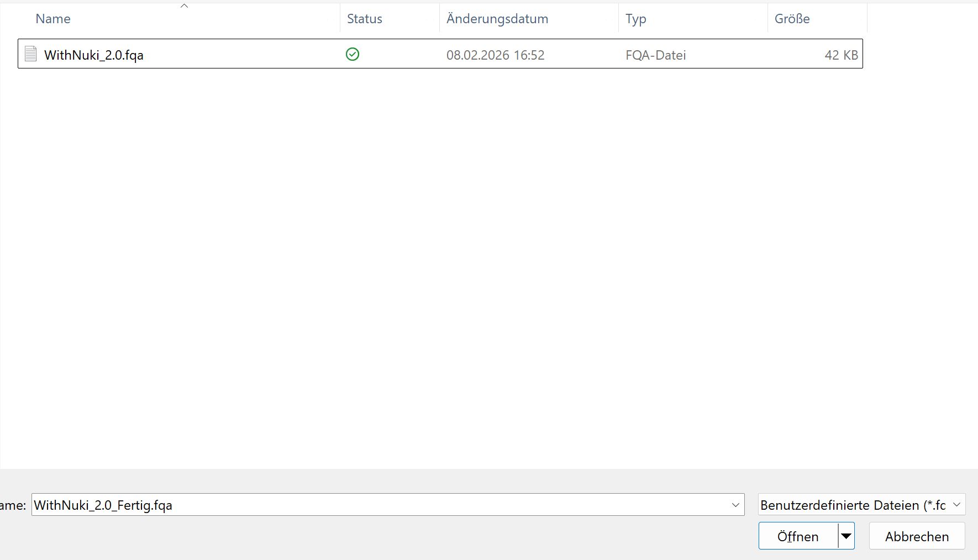Expand the file name history dropdown arrow
The height and width of the screenshot is (560, 978).
735,505
